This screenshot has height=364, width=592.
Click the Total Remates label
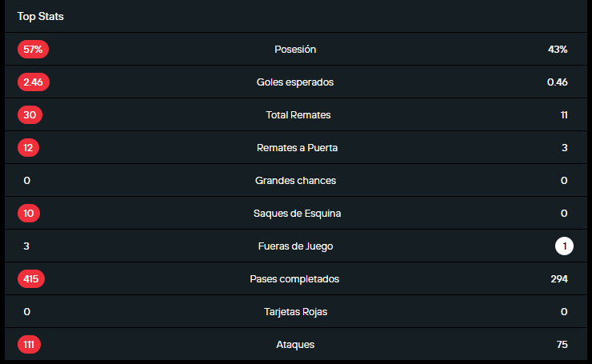[298, 115]
